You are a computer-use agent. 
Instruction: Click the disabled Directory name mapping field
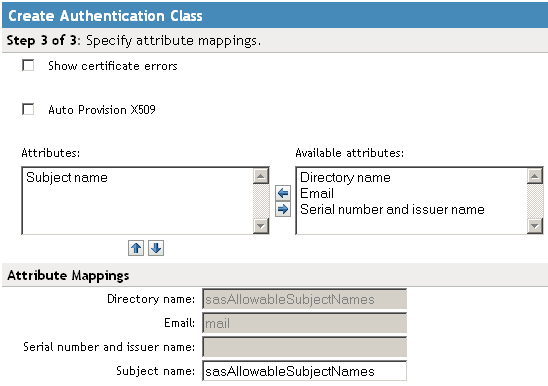point(304,299)
